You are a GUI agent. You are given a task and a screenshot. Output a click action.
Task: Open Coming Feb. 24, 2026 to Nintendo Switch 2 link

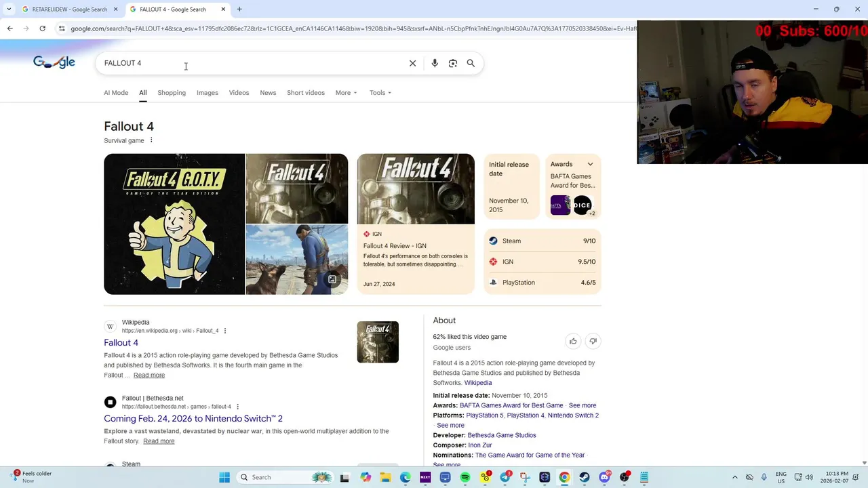(193, 419)
